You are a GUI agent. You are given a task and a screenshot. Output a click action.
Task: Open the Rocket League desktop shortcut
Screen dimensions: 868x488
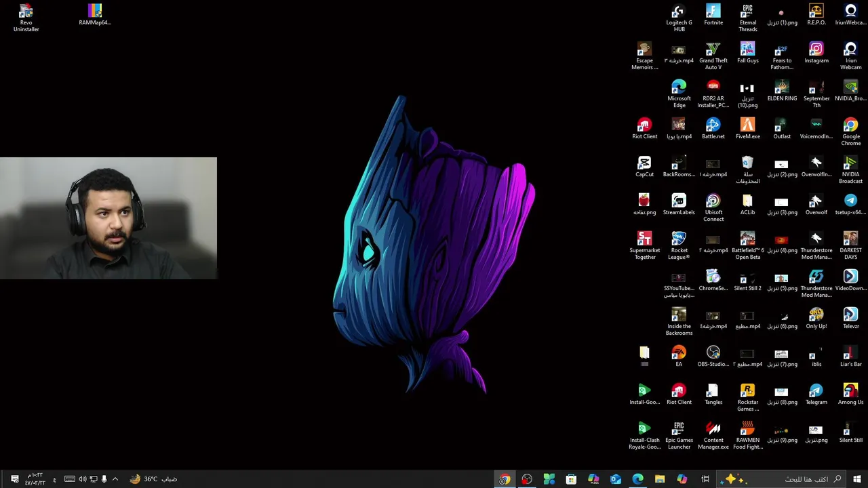(679, 245)
